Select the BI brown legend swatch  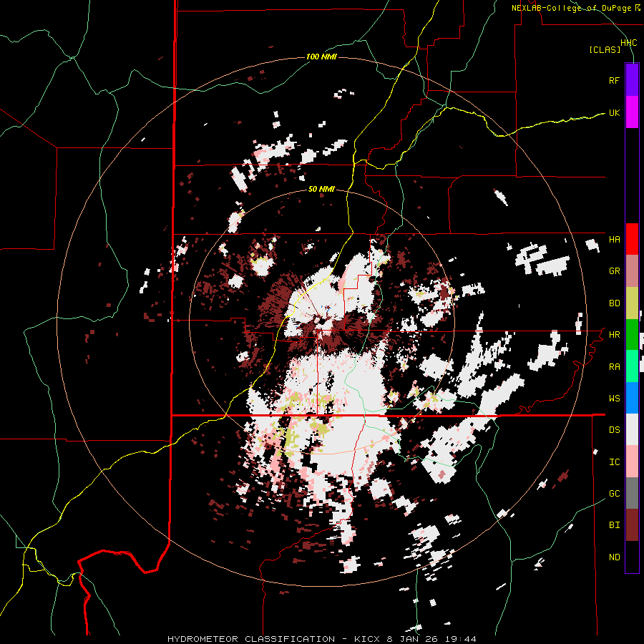click(x=632, y=525)
